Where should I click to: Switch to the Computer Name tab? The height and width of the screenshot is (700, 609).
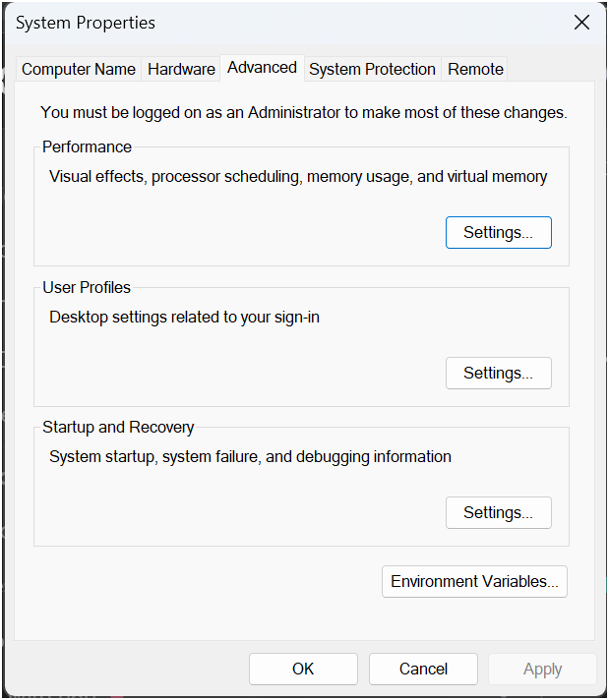click(79, 69)
